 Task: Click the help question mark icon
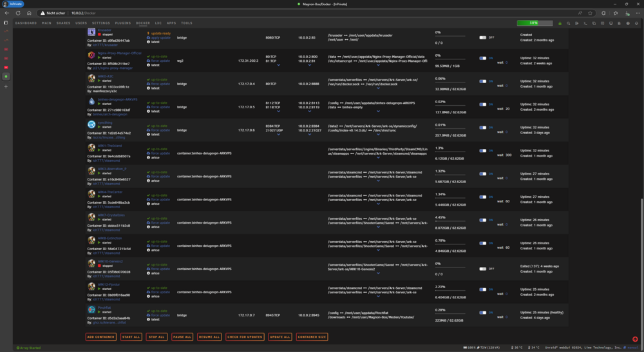(628, 23)
